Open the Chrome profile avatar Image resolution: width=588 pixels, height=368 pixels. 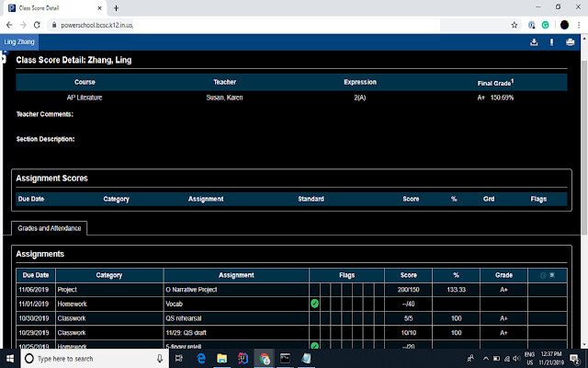click(x=564, y=25)
